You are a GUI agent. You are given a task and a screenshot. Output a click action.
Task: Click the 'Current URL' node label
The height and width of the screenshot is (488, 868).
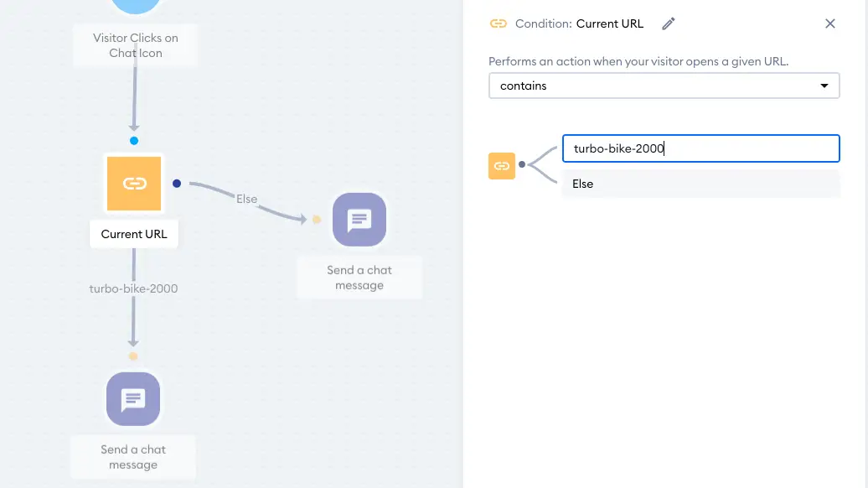[134, 234]
